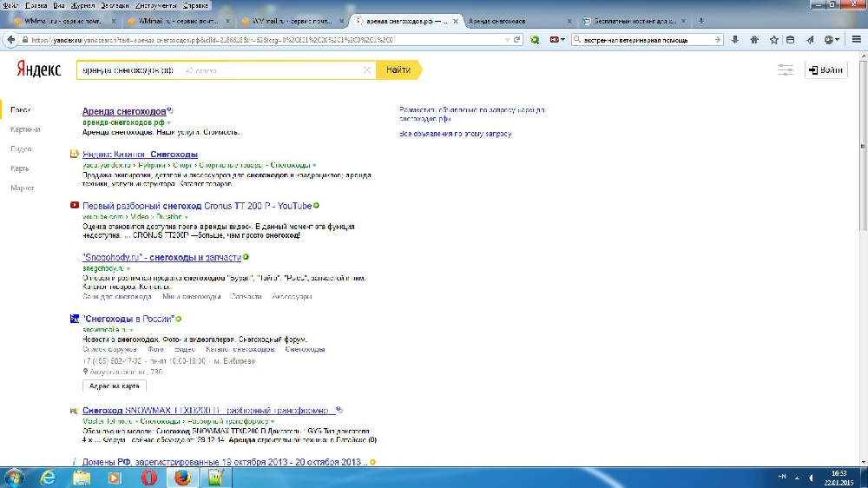Screen dimensions: 868x488
Task: Open Yandex search settings sliders icon
Action: tap(785, 70)
